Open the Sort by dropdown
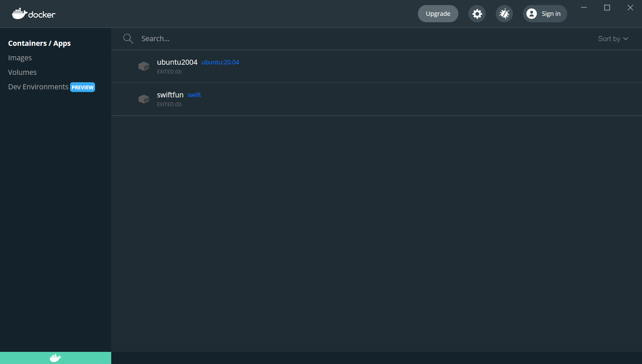 click(x=613, y=39)
